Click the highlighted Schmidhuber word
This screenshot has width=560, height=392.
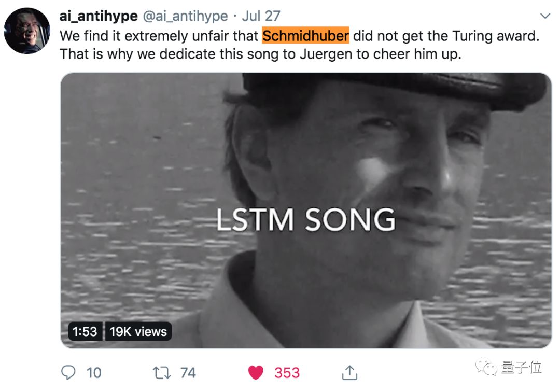[306, 36]
